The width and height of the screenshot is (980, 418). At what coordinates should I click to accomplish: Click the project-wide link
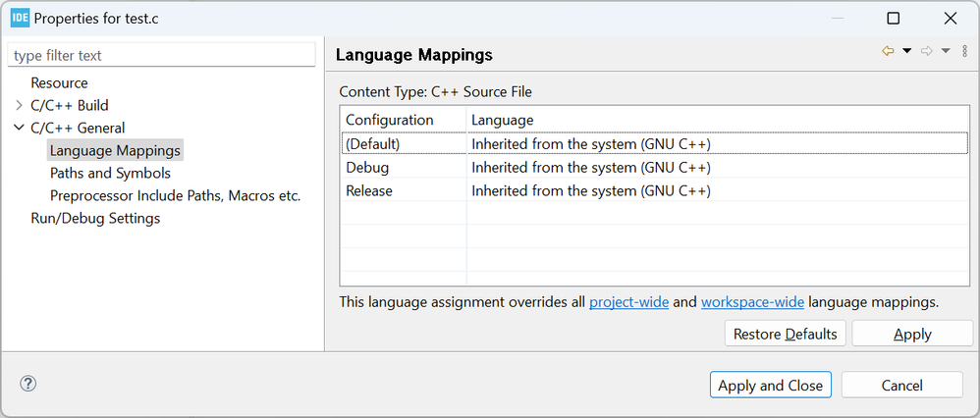coord(628,302)
